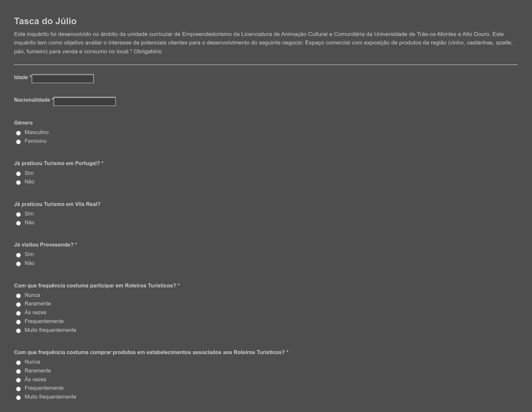The image size is (532, 412).
Task: Pick Frequentemente for comprar produtos question
Action: coord(18,389)
